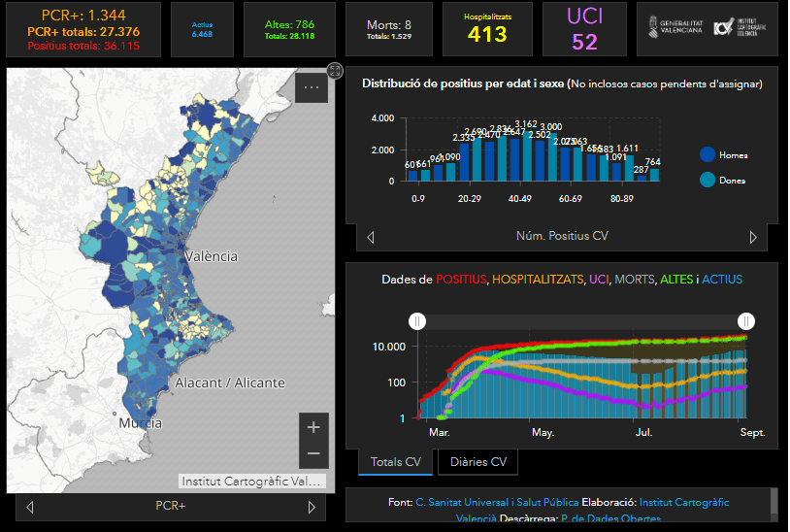Switch to the Diàries CV tab
Screen dimensions: 790x532
pos(477,462)
